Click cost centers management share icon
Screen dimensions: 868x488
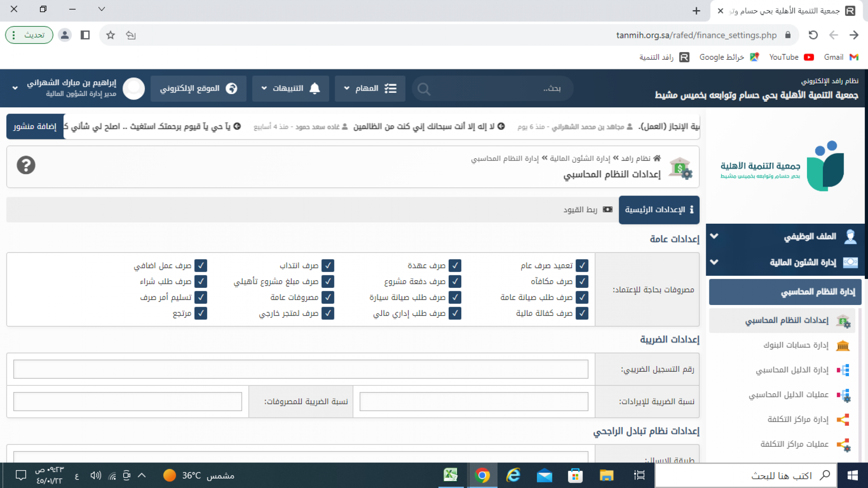coord(843,419)
